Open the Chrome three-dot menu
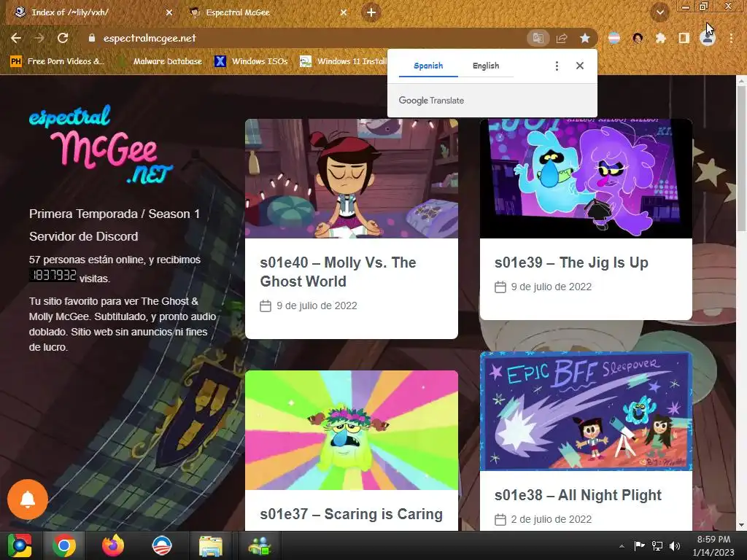The width and height of the screenshot is (747, 560). [731, 38]
